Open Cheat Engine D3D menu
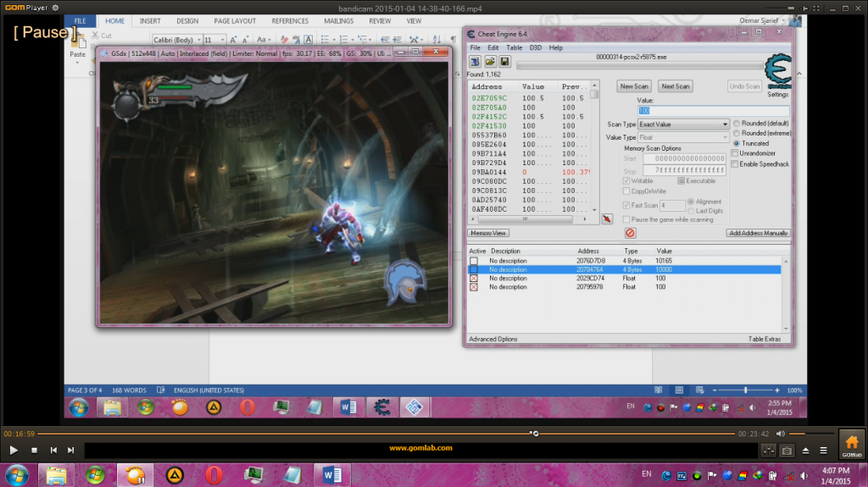Image resolution: width=868 pixels, height=487 pixels. pos(536,47)
